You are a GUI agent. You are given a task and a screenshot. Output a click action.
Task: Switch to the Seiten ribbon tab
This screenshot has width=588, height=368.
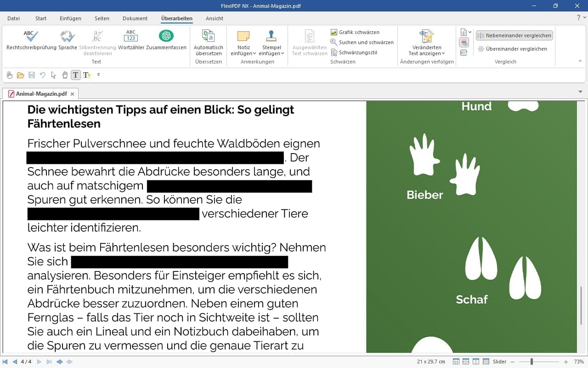tap(102, 18)
